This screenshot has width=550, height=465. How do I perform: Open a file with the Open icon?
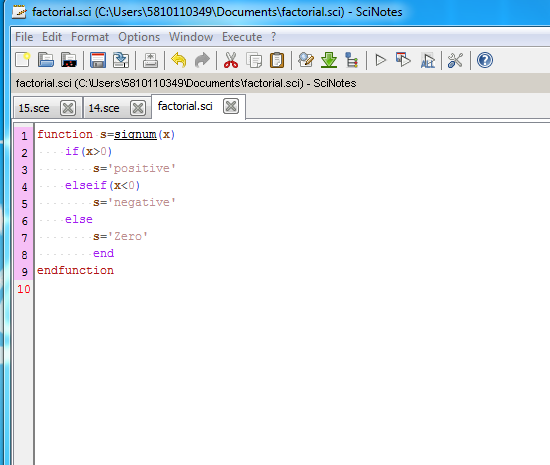(46, 60)
